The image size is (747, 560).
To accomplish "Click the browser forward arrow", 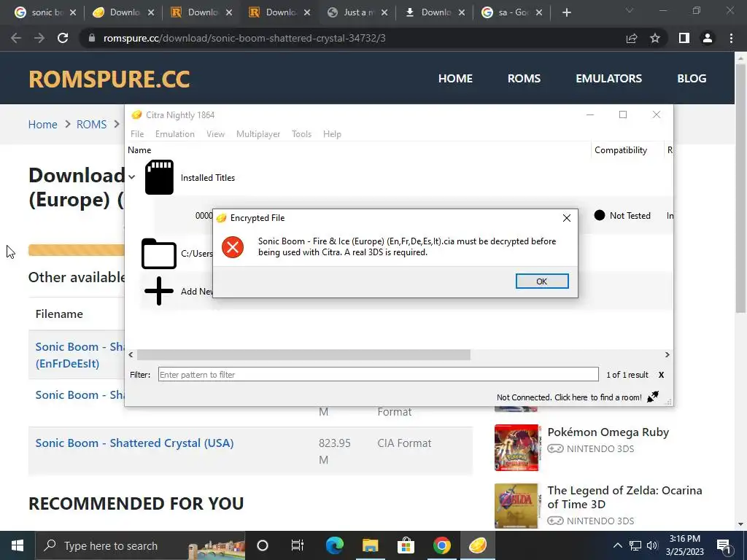I will click(39, 38).
